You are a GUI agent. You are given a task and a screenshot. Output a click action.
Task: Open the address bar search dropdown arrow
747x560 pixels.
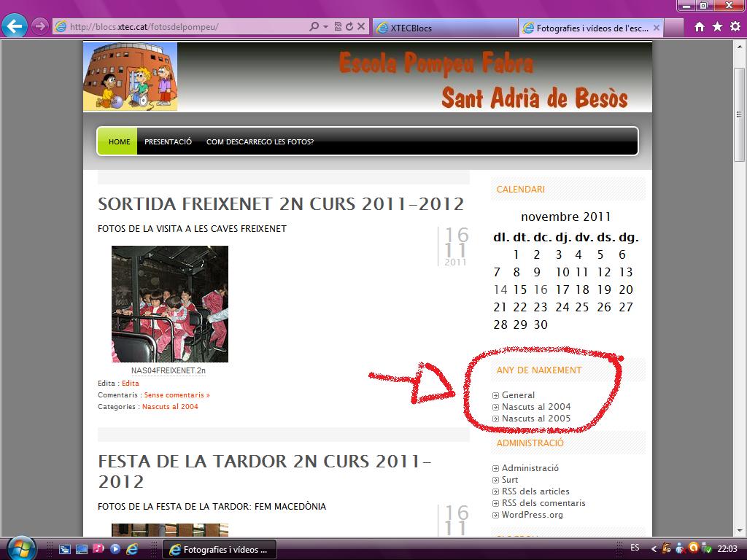325,27
